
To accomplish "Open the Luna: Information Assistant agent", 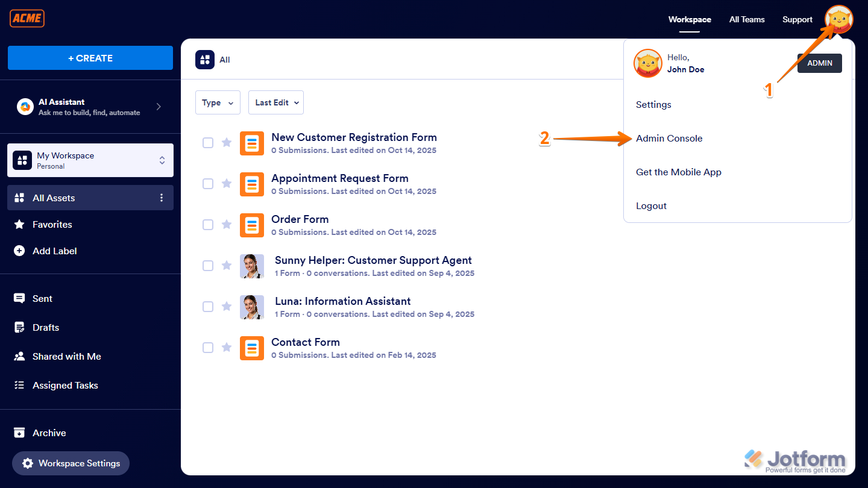I will click(x=342, y=301).
